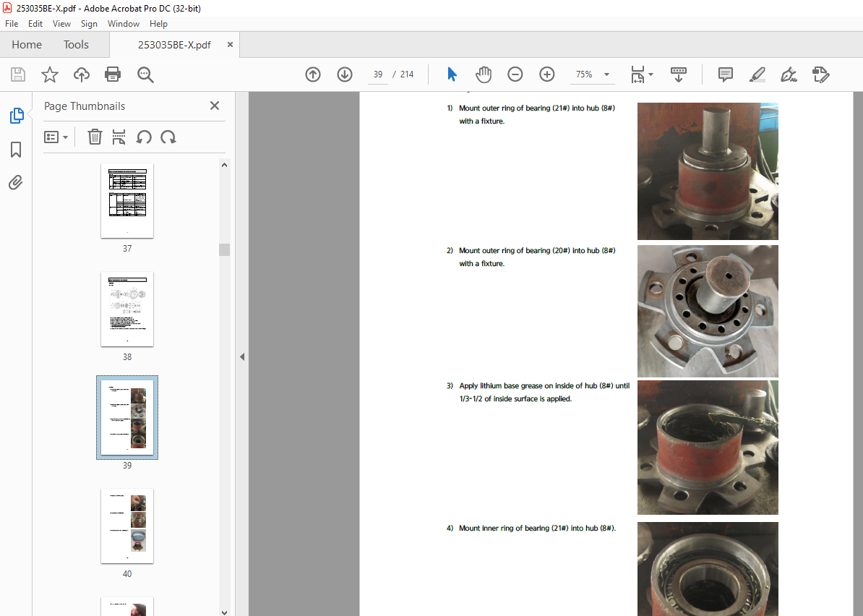Delete the selected page thumbnail
This screenshot has height=616, width=863.
[95, 137]
